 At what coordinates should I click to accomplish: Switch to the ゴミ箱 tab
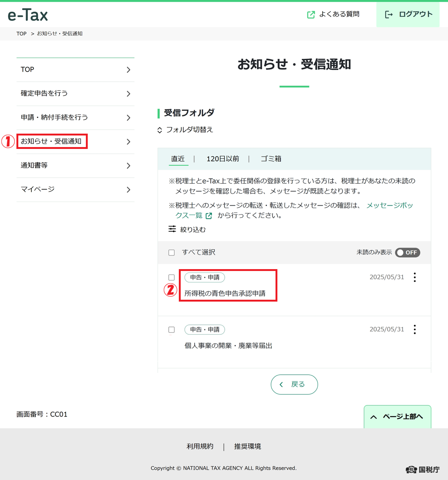click(x=271, y=159)
